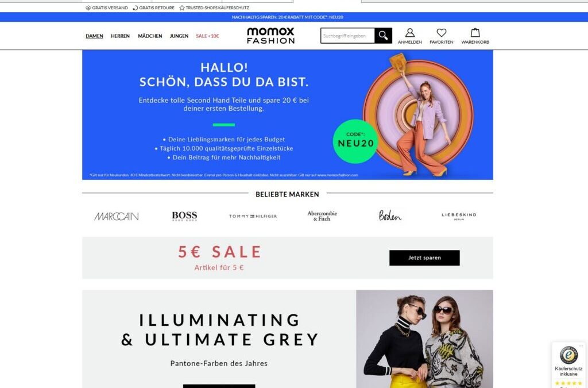588x388 pixels.
Task: Open the Damen menu
Action: point(94,36)
